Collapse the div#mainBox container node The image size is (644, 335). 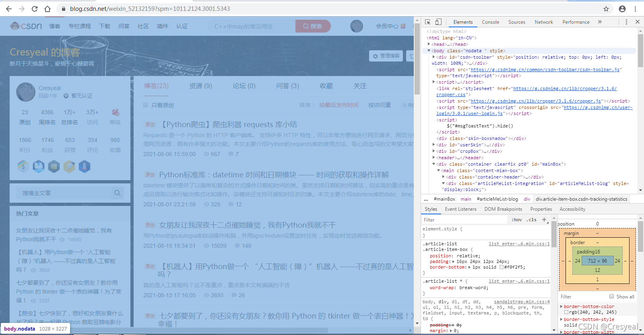pos(434,164)
